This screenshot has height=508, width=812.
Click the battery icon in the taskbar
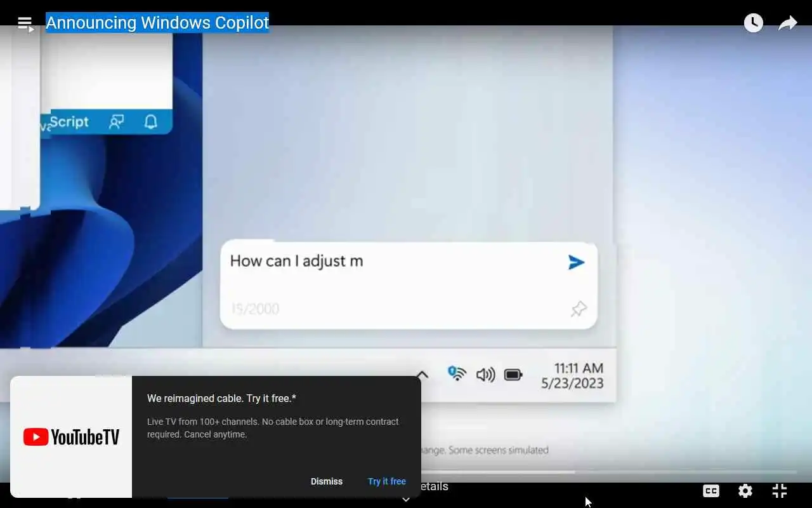point(513,375)
